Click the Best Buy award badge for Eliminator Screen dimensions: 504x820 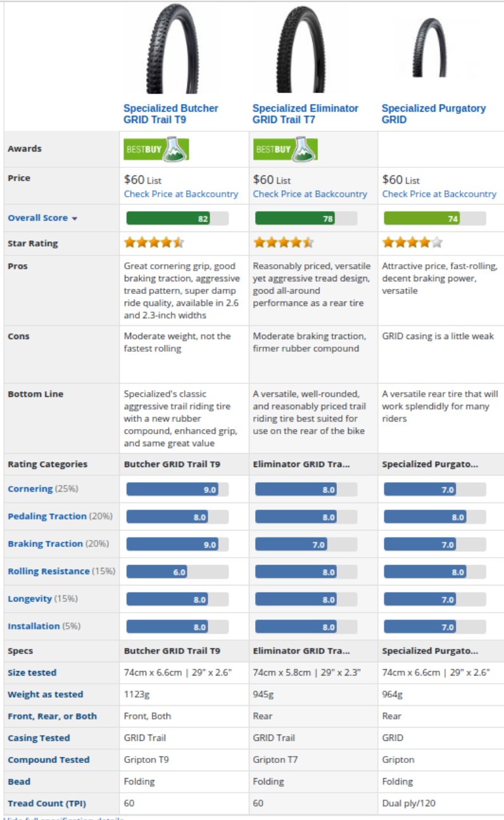tap(285, 149)
